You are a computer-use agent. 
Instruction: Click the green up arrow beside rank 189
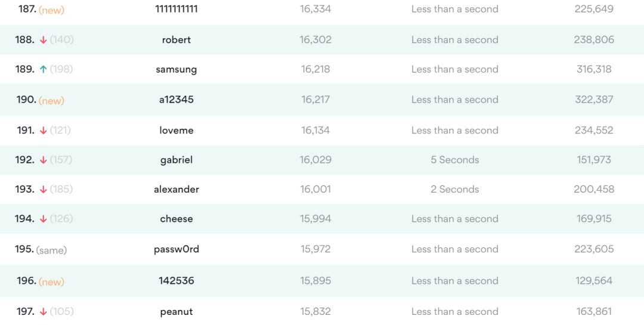coord(43,69)
